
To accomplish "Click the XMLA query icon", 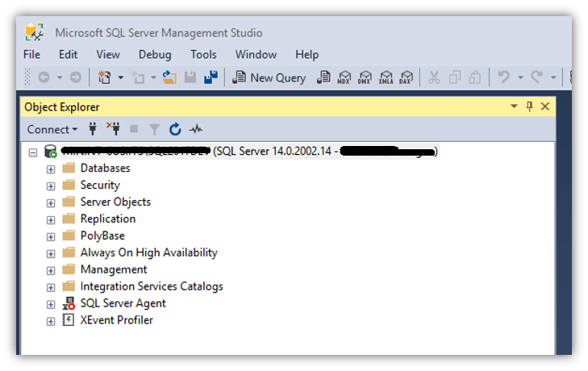I will pyautogui.click(x=386, y=77).
